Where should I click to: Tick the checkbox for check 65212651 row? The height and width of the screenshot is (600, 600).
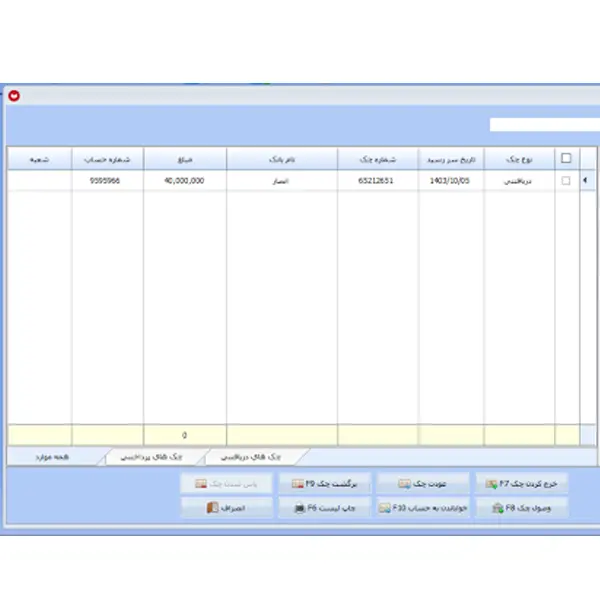pyautogui.click(x=566, y=181)
